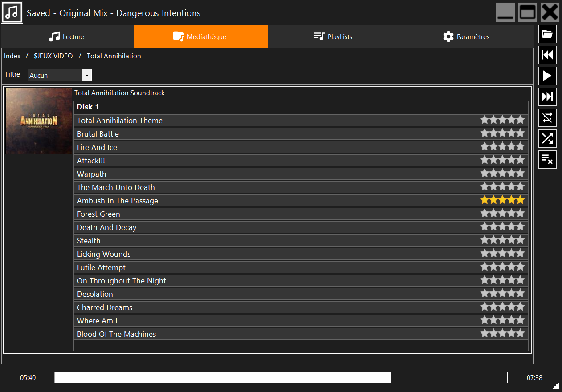
Task: Select the Brutal Battle track
Action: (x=301, y=134)
